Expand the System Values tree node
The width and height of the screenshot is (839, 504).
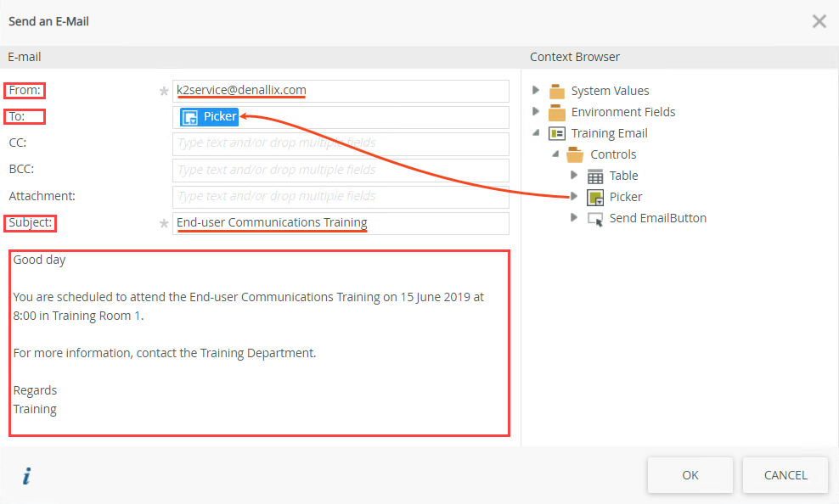tap(536, 90)
